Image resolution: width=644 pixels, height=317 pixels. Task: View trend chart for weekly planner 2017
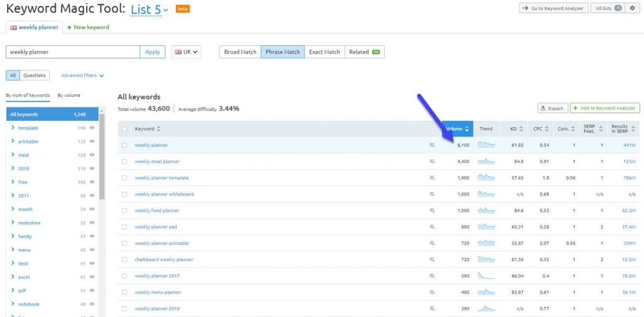point(486,276)
